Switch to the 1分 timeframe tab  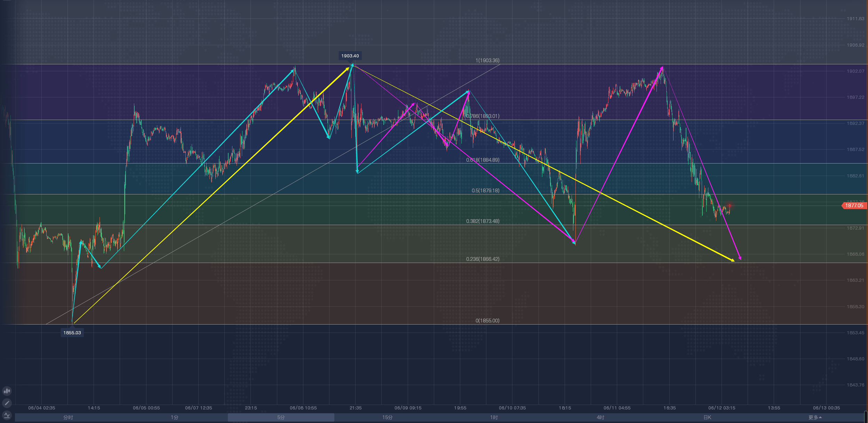pos(175,417)
